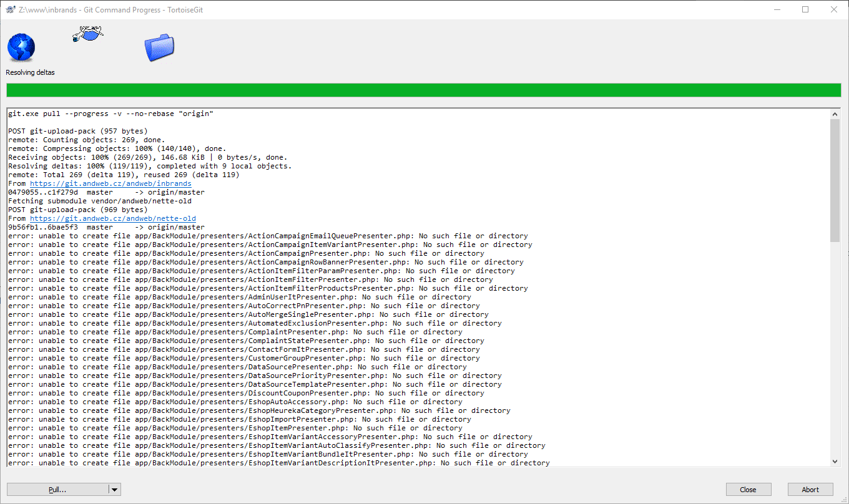Screen dimensions: 849x504
Task: Click the CustomerGroupPresenter.php error line
Action: coord(244,359)
